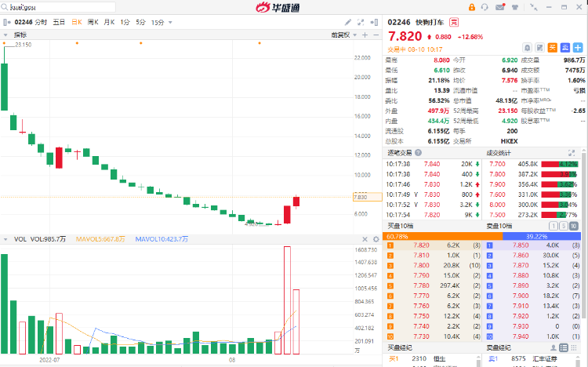588x367 pixels.
Task: Switch to 周K weekly chart tab
Action: (93, 22)
